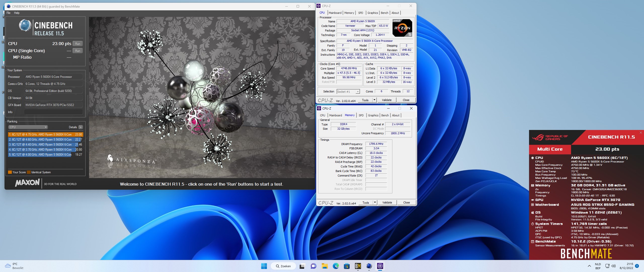Open the Chat app on the taskbar

pos(313,266)
